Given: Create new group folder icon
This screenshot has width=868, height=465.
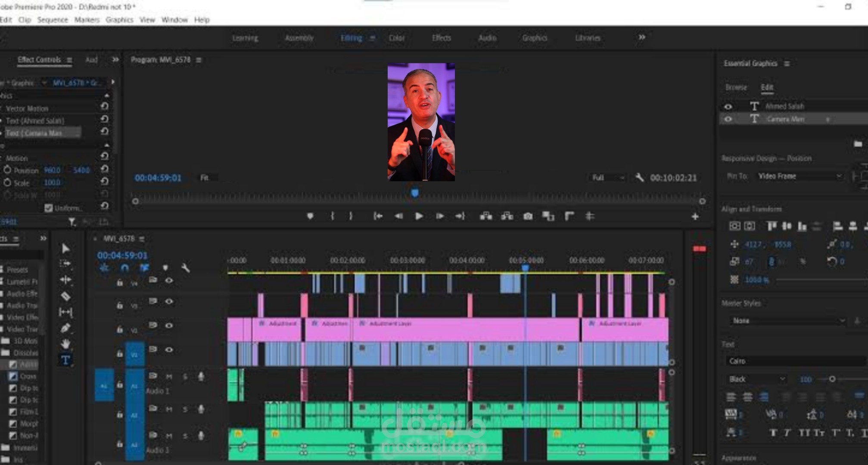Looking at the screenshot, I should click(858, 144).
